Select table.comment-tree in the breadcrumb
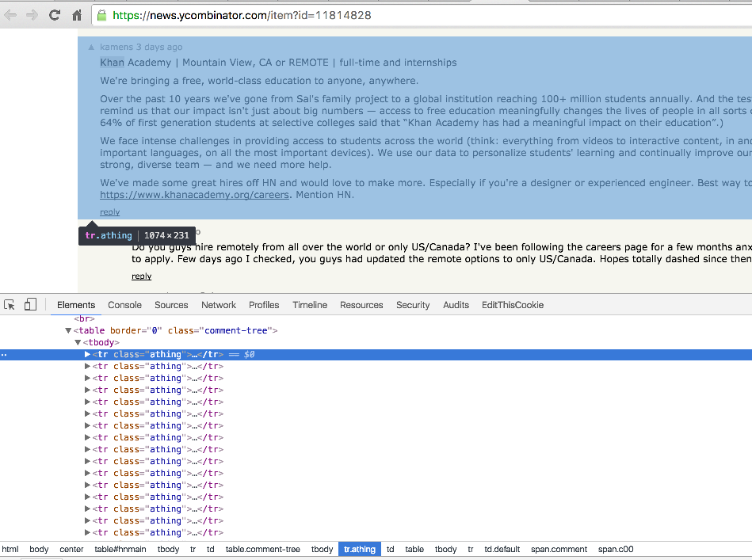This screenshot has height=560, width=752. tap(263, 550)
